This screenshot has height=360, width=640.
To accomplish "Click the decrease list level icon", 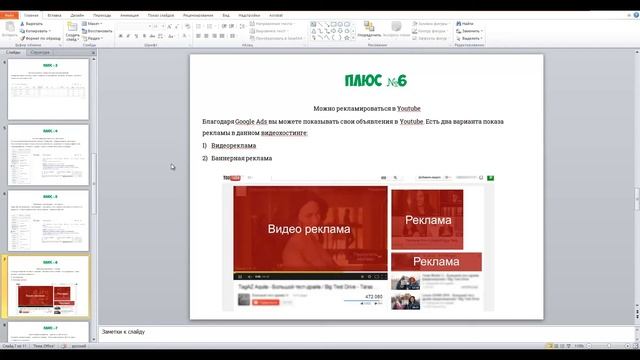I will point(224,26).
